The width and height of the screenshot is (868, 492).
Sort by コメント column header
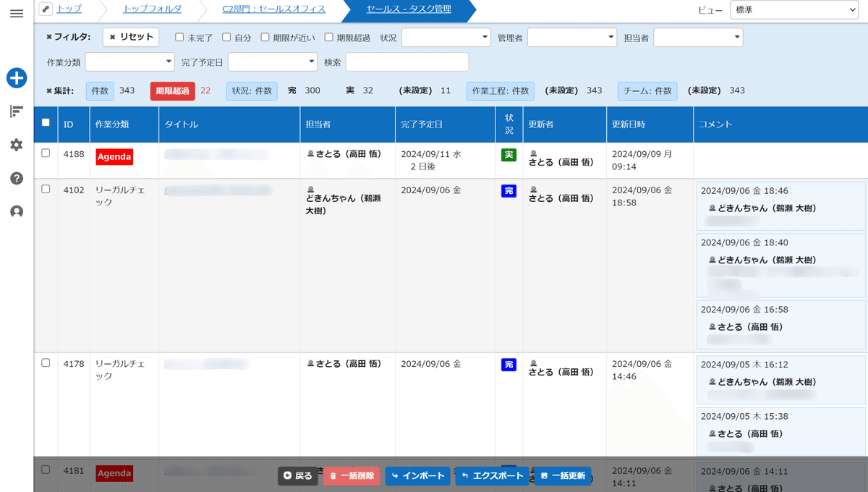pyautogui.click(x=780, y=124)
